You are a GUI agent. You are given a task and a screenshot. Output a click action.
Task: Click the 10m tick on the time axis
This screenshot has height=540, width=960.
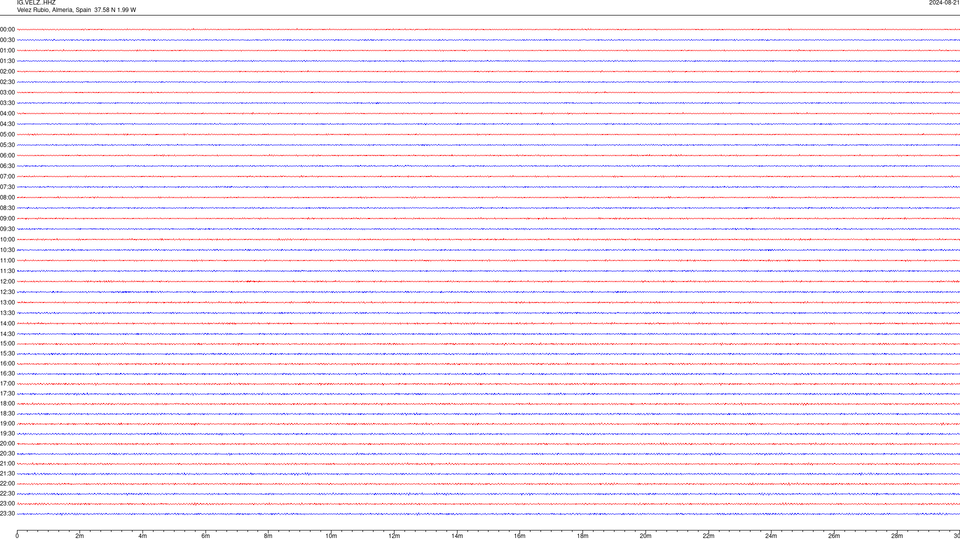331,536
